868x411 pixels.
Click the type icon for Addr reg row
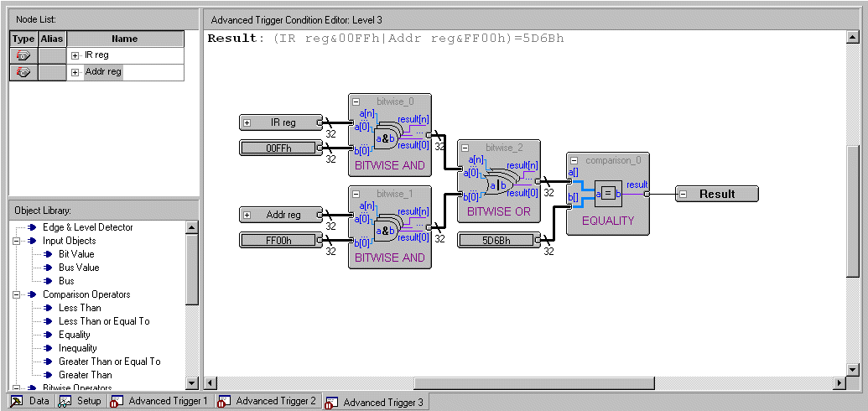(x=23, y=72)
